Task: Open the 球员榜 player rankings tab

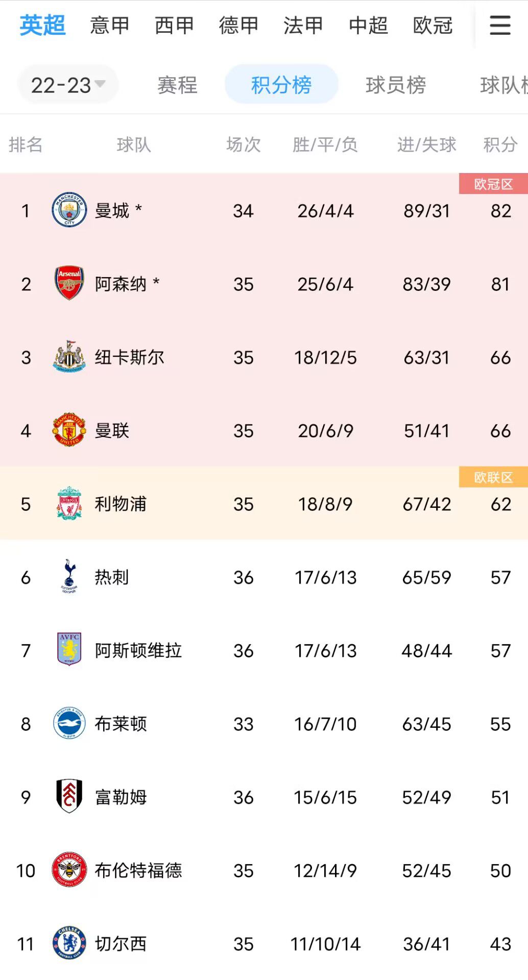Action: [396, 85]
